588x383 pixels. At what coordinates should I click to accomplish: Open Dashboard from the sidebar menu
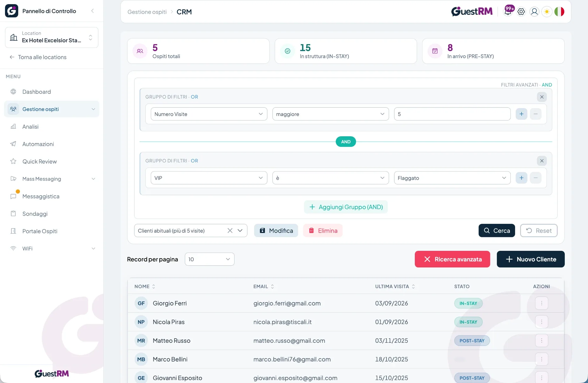pos(52,92)
